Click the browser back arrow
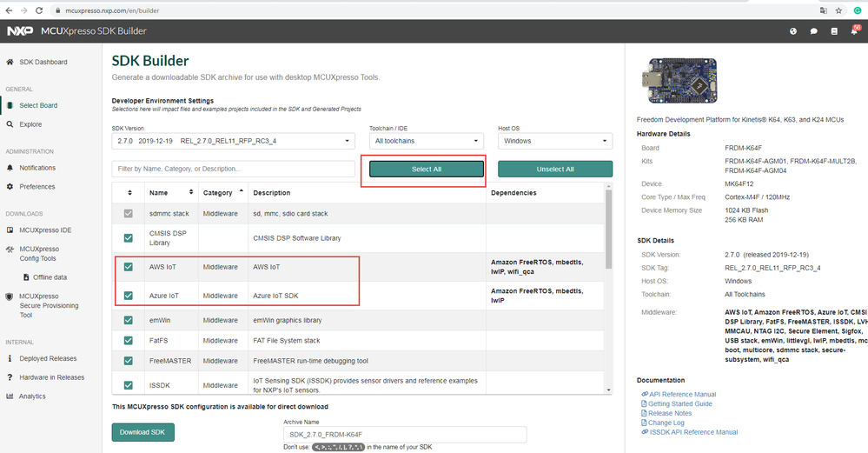This screenshot has width=868, height=453. point(9,10)
